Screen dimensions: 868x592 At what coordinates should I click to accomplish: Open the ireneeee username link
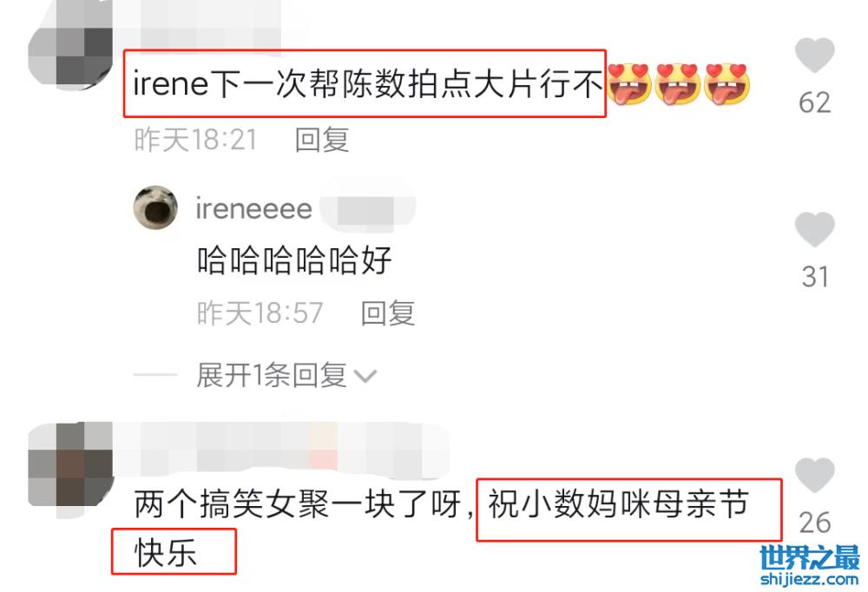click(x=253, y=209)
